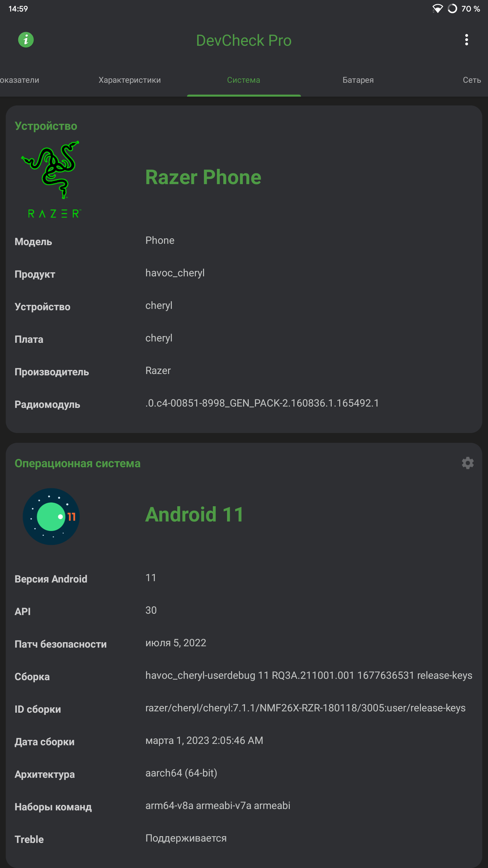
Task: Tap the Treble support value Поддерживается
Action: tap(186, 838)
